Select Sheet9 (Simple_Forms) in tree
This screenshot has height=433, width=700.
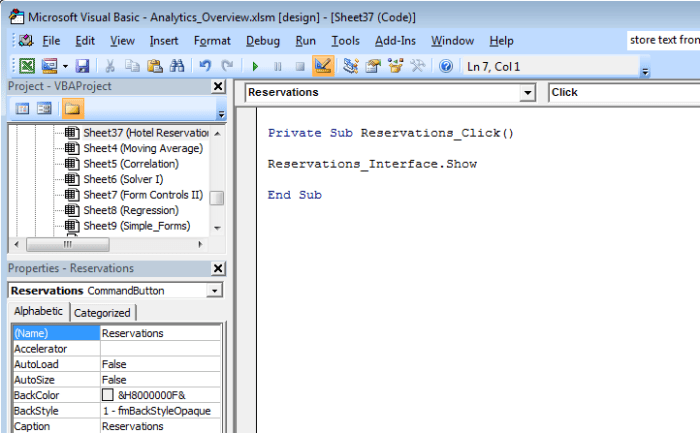137,226
